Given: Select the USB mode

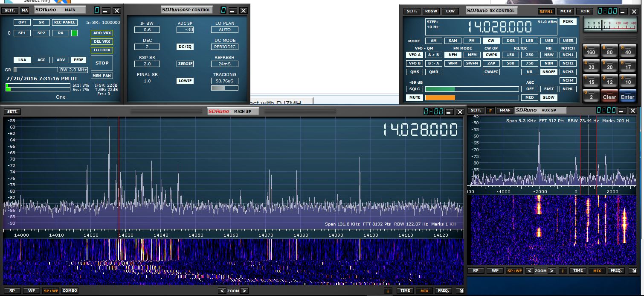Looking at the screenshot, I should 548,41.
